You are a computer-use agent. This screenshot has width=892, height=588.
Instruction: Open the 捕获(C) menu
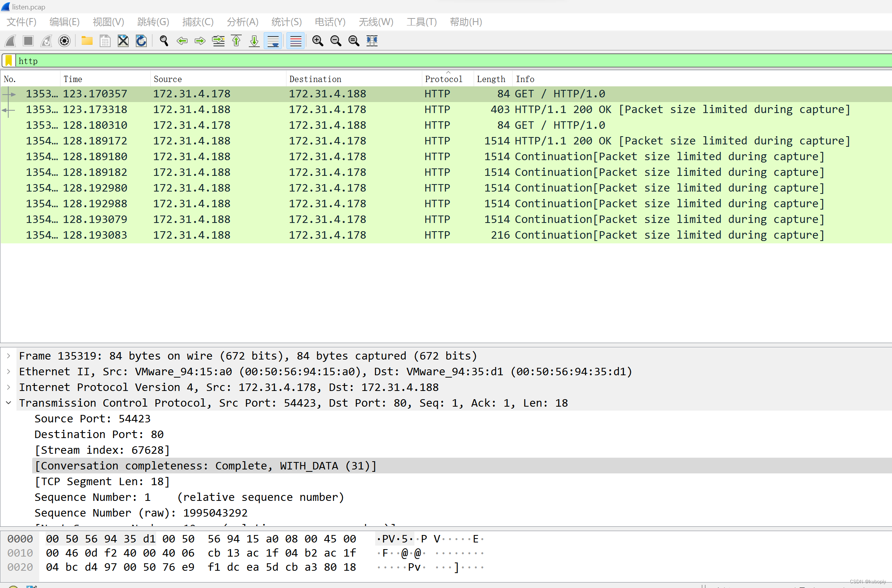(x=198, y=22)
